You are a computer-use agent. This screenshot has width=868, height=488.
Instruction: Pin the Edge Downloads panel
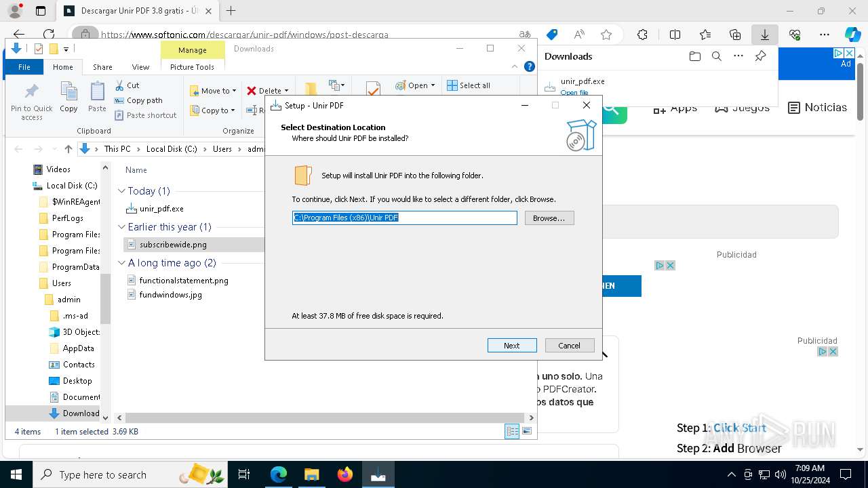tap(761, 56)
